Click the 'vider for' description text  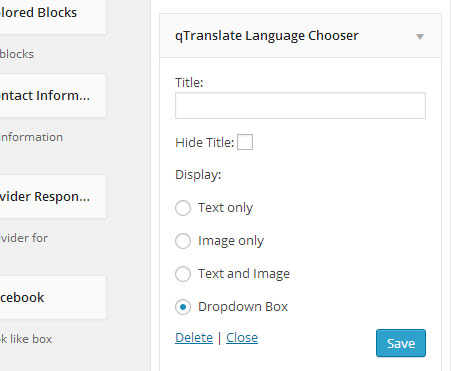point(24,238)
